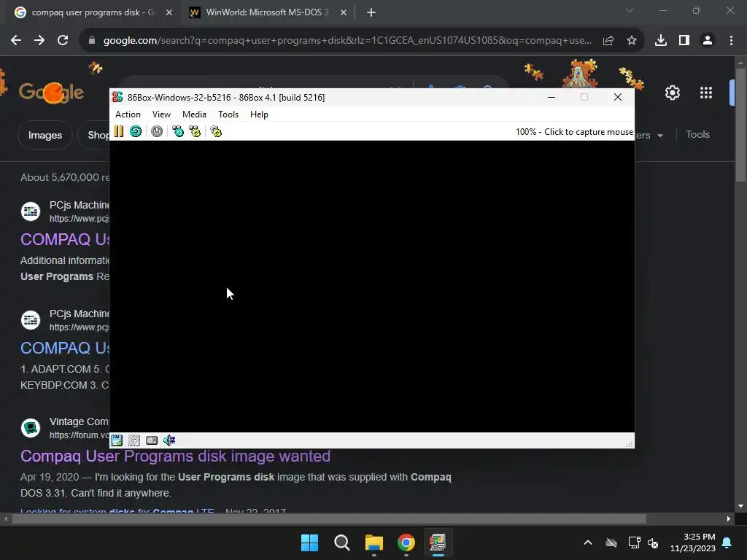The height and width of the screenshot is (560, 747).
Task: Open Compaq User Programs disk image wanted link
Action: (x=175, y=456)
